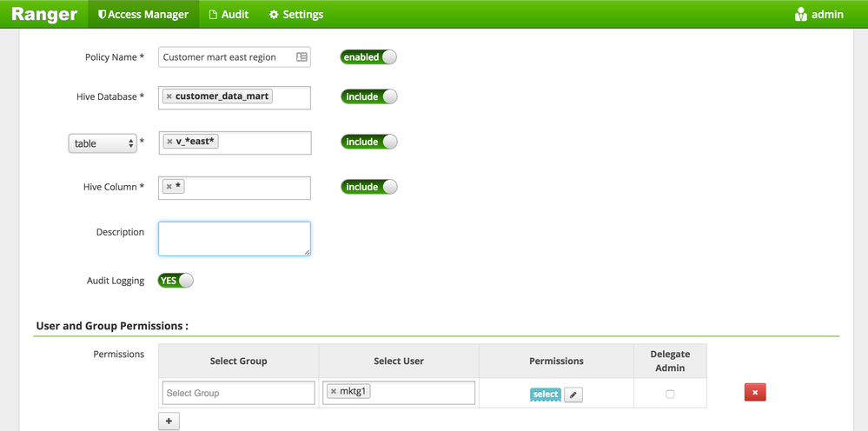The width and height of the screenshot is (868, 431).
Task: Click the Select Group input field
Action: (239, 393)
